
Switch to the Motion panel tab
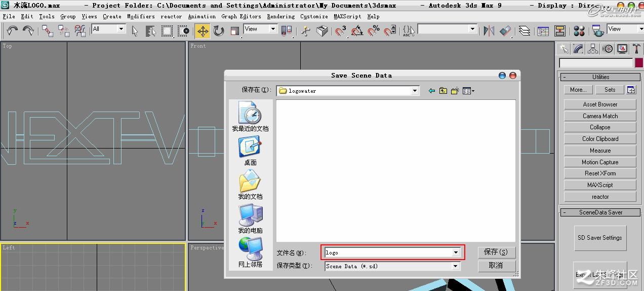pos(608,49)
